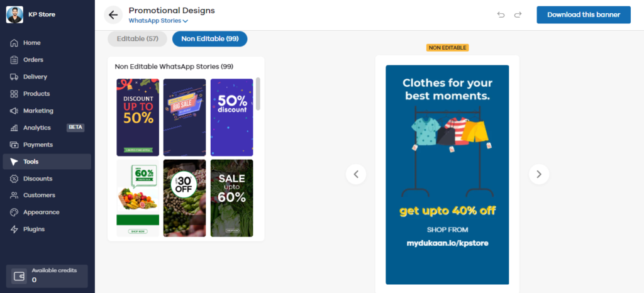Viewport: 644px width, 293px height.
Task: Select the 'Discount up to 50%' template
Action: click(x=138, y=117)
